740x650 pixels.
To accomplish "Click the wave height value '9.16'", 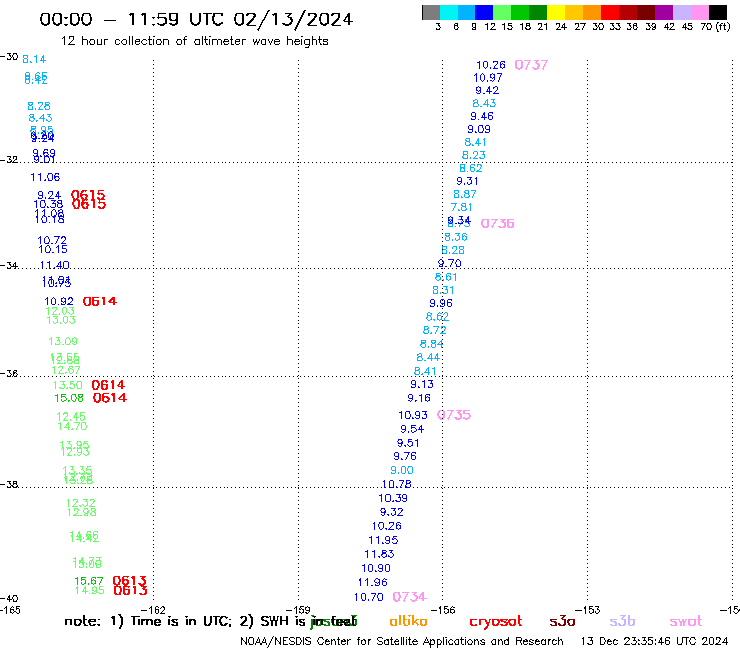I will [x=419, y=398].
